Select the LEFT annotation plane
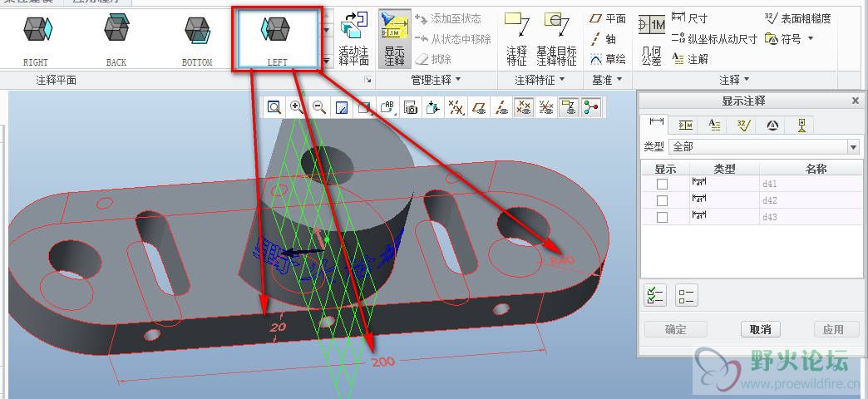 coord(278,39)
